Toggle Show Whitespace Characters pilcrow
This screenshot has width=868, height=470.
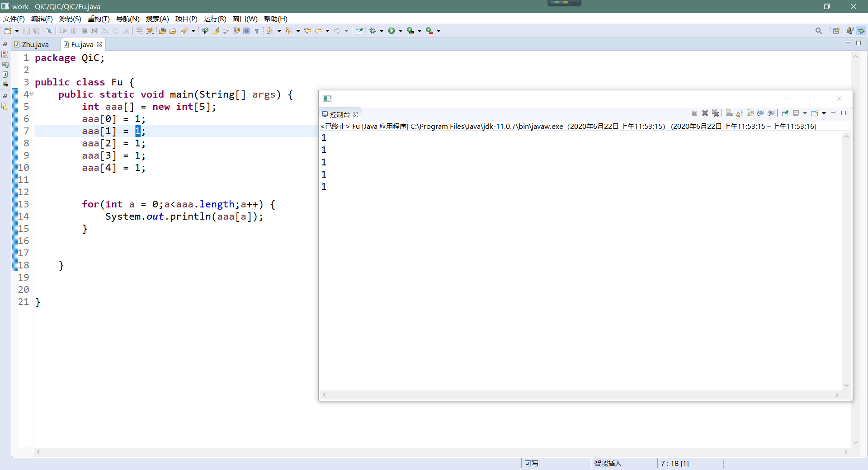[256, 31]
